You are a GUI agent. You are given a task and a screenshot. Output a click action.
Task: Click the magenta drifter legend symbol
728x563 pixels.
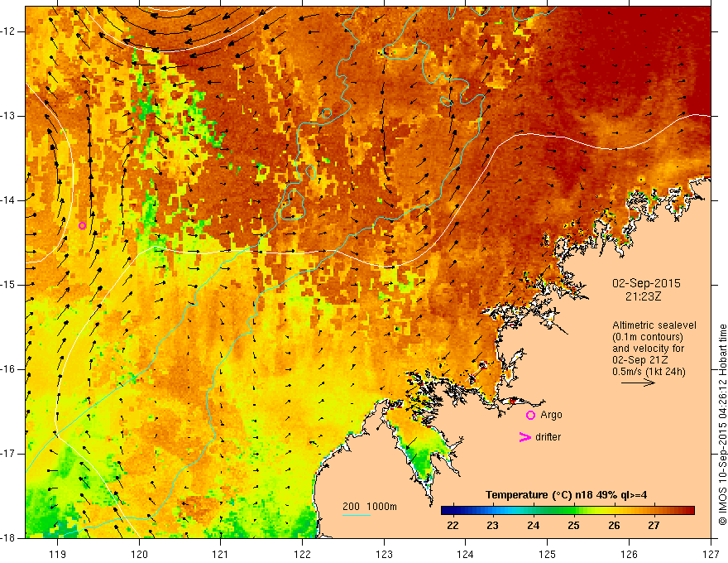pos(524,437)
